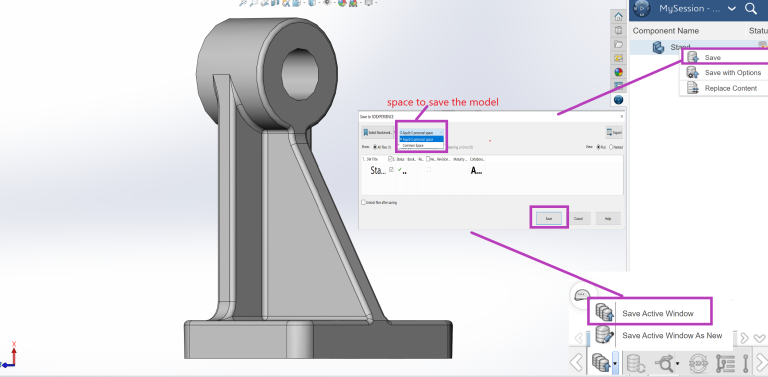Screen dimensions: 768x377
Task: Select the 3DEXPERIENCE sidebar tab at the bottom
Action: pos(619,100)
